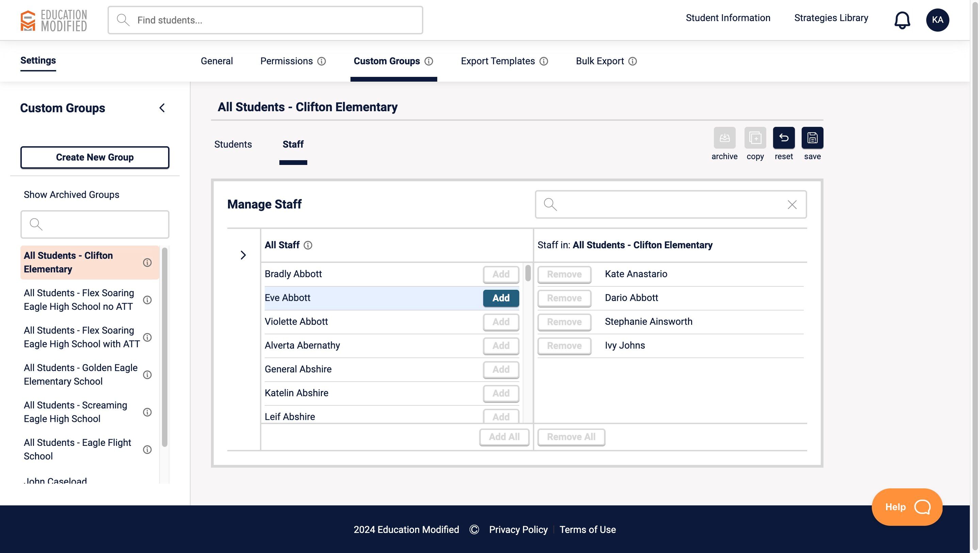Click the Find students search field
The height and width of the screenshot is (553, 980).
click(x=265, y=20)
